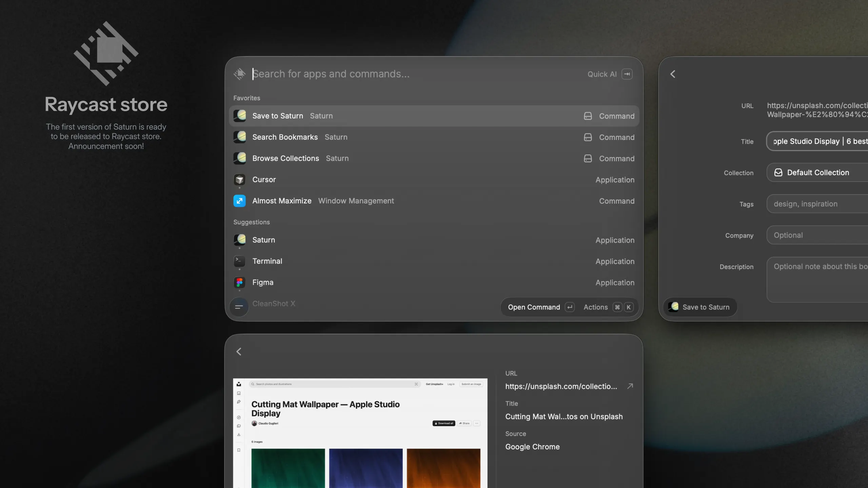Click the K key hint next to Actions
The width and height of the screenshot is (868, 488).
pyautogui.click(x=629, y=307)
